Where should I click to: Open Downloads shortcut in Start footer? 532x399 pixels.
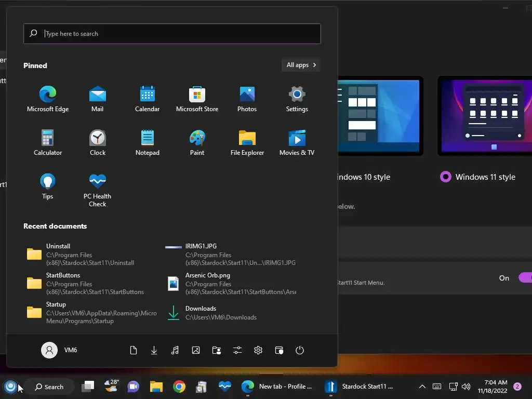tap(154, 350)
